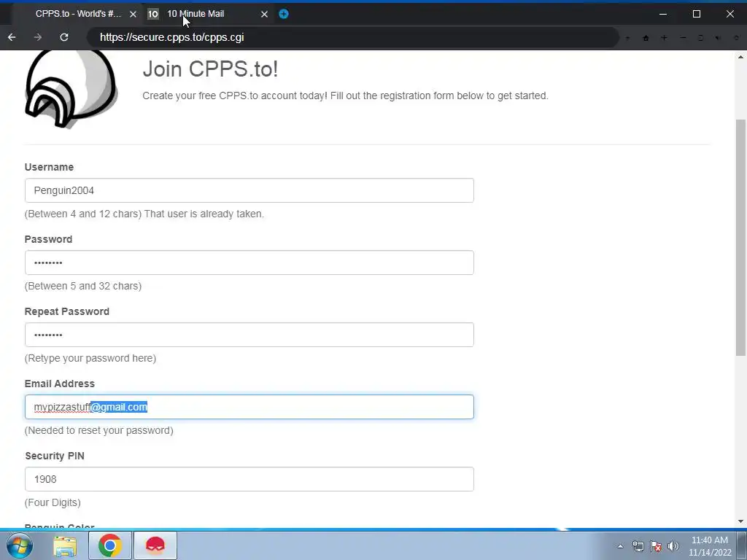This screenshot has height=560, width=747.
Task: Open Google Chrome from the taskbar
Action: coord(109,545)
